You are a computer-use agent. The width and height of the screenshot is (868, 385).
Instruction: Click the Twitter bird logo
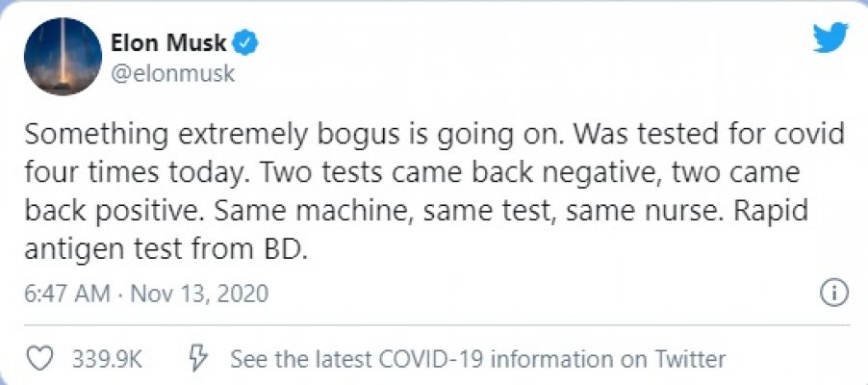coord(830,38)
